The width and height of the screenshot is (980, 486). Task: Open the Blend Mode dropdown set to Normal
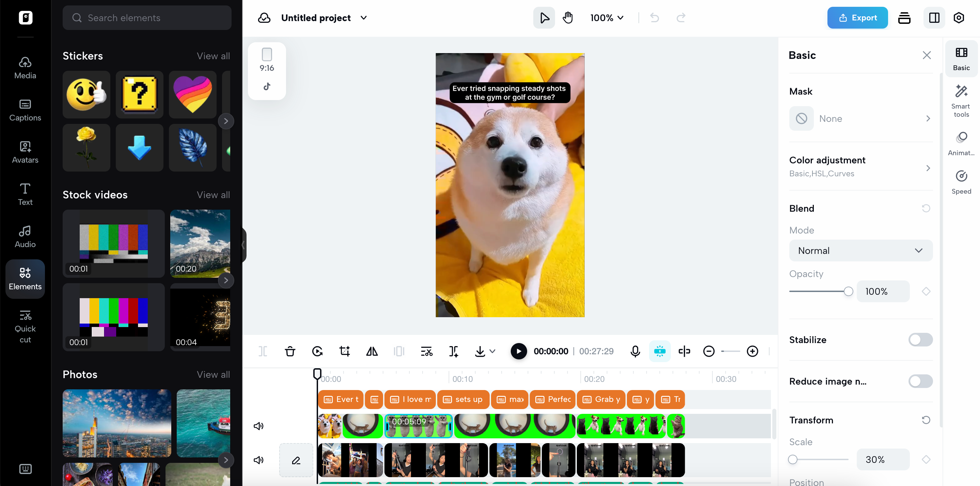coord(860,250)
